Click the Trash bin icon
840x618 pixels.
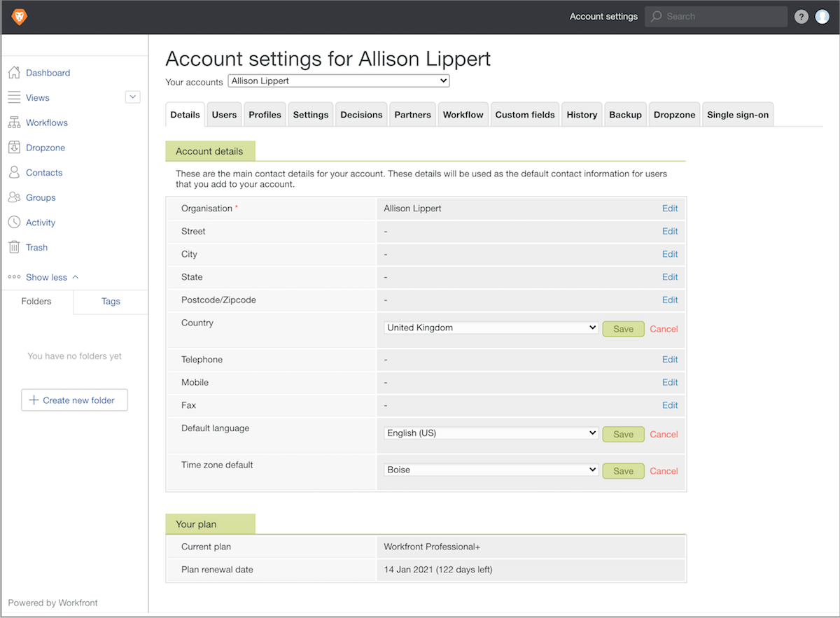pos(14,247)
